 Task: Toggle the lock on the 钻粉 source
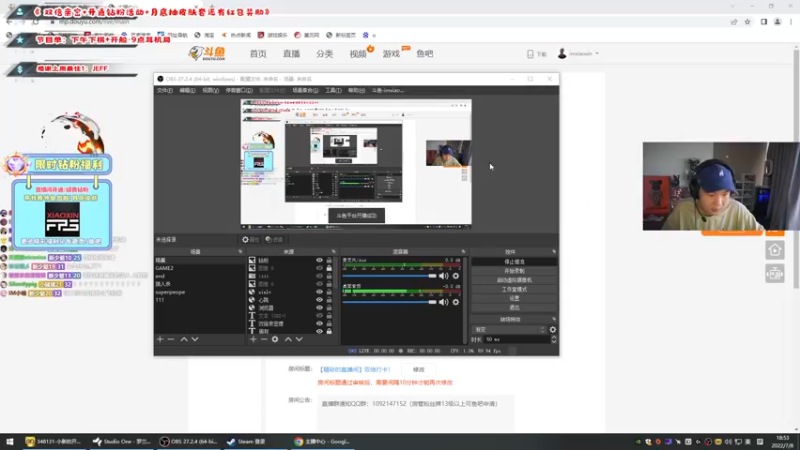point(329,260)
